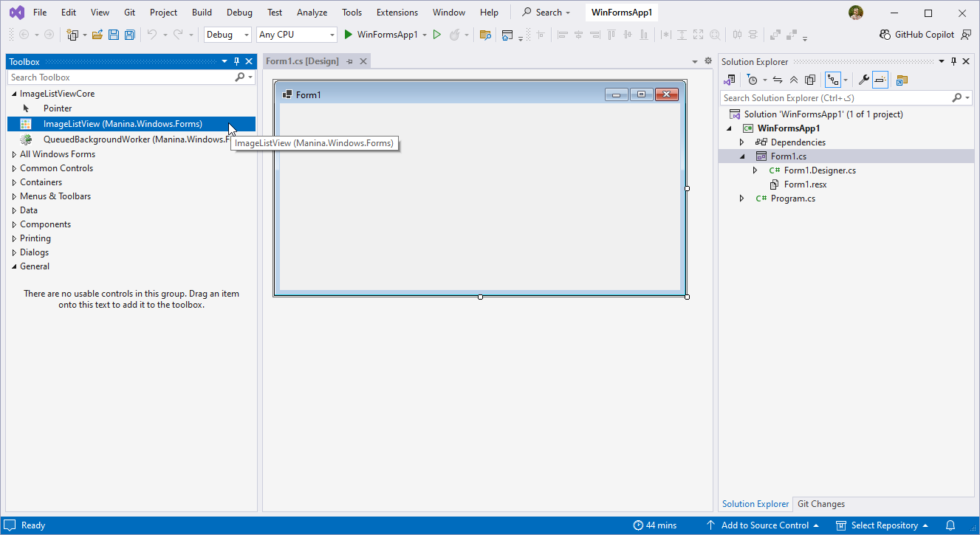Expand the Common Controls toolbox group
The height and width of the screenshot is (535, 980).
click(x=14, y=168)
